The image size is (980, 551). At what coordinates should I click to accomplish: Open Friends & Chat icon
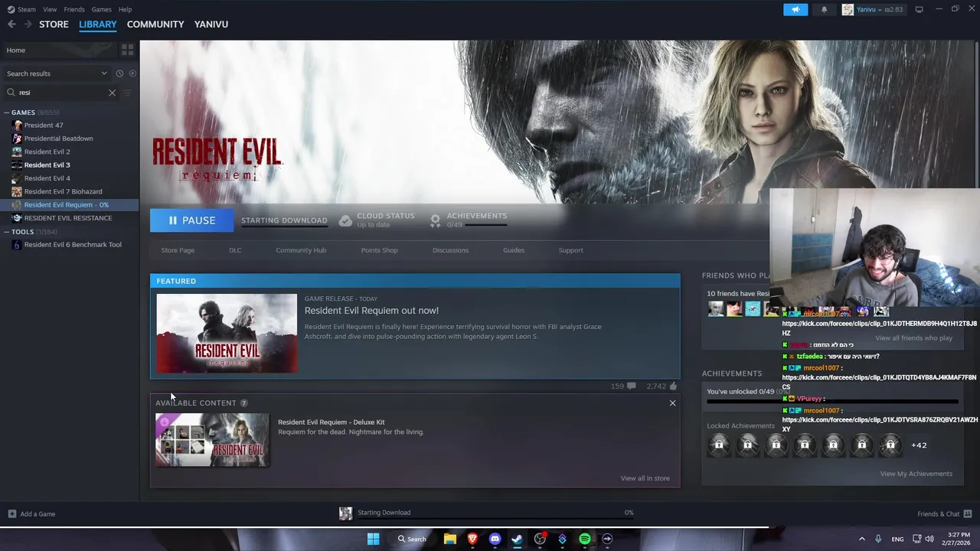(x=967, y=514)
